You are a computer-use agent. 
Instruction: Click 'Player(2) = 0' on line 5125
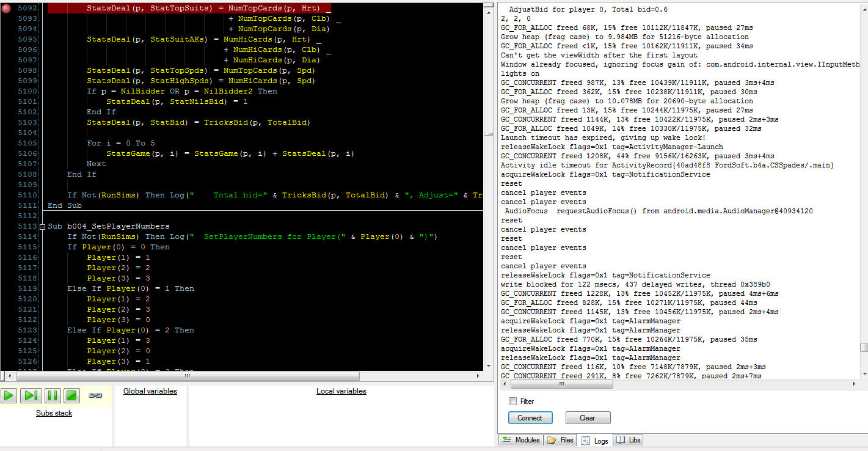tap(119, 351)
